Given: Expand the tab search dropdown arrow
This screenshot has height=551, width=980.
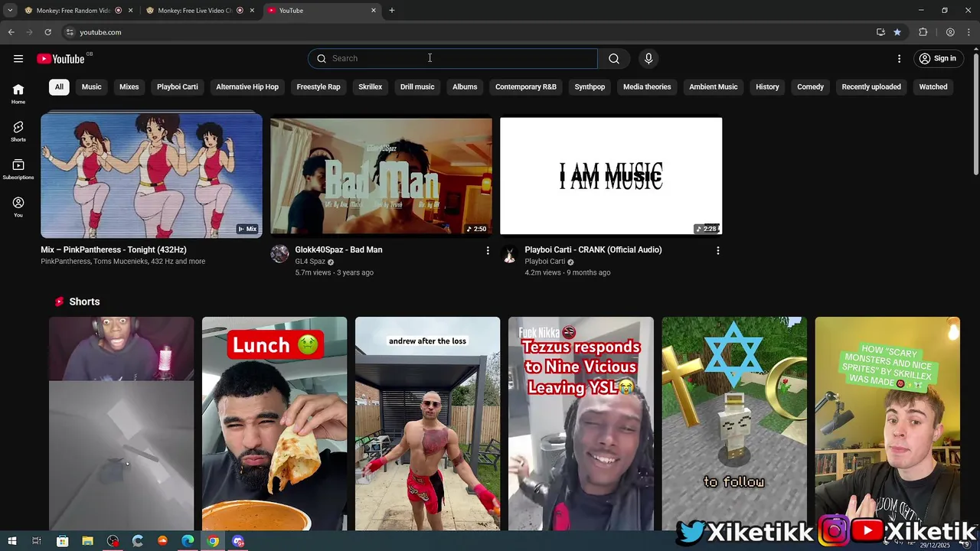Looking at the screenshot, I should point(10,11).
